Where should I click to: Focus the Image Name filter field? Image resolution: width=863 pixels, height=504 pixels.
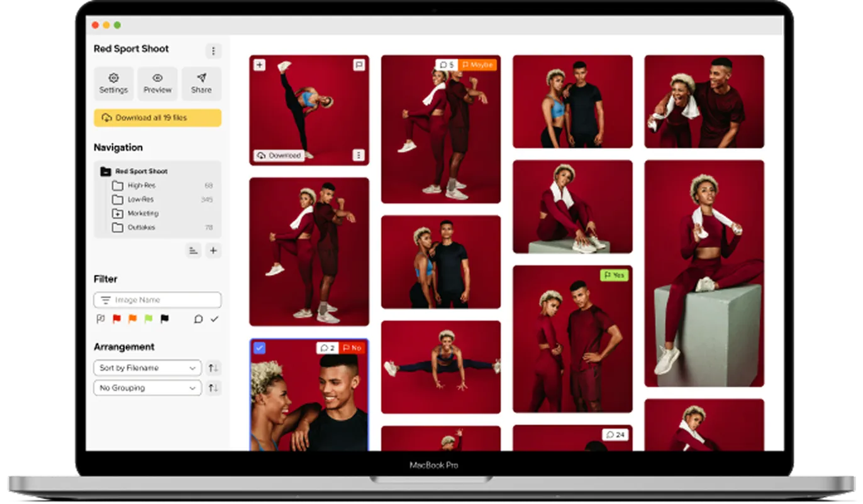point(157,300)
